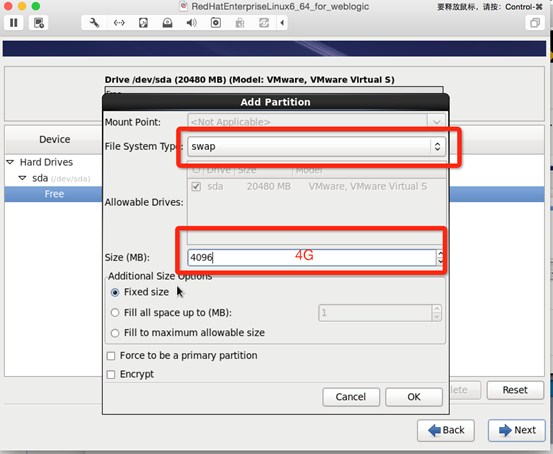Take a snapshot of the VM

pos(38,23)
